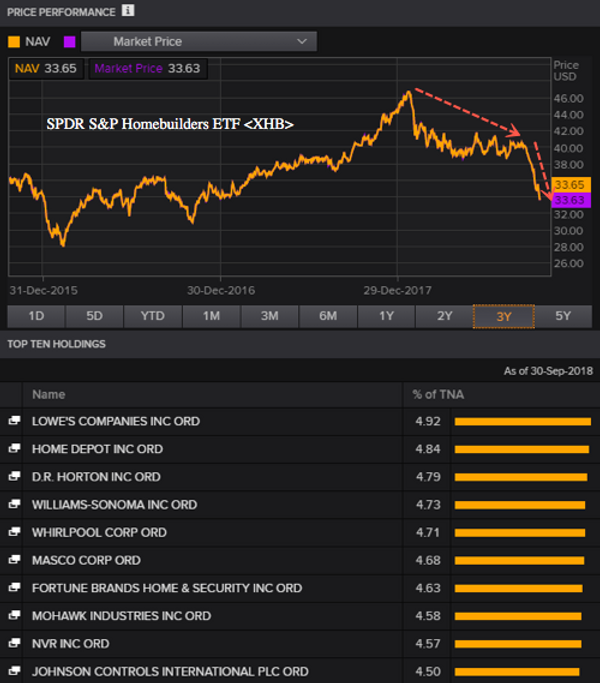
Task: Click the Market Price 33.63 value box
Action: [x=148, y=68]
